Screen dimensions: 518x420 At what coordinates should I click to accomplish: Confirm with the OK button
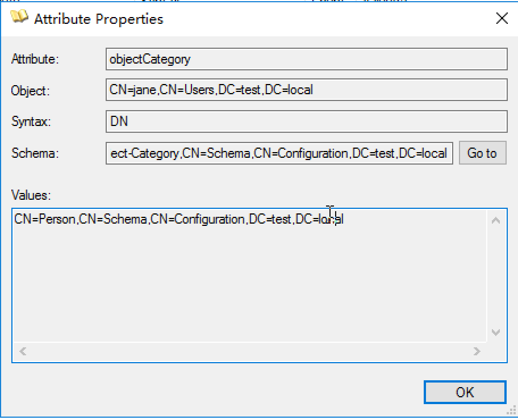click(x=465, y=392)
